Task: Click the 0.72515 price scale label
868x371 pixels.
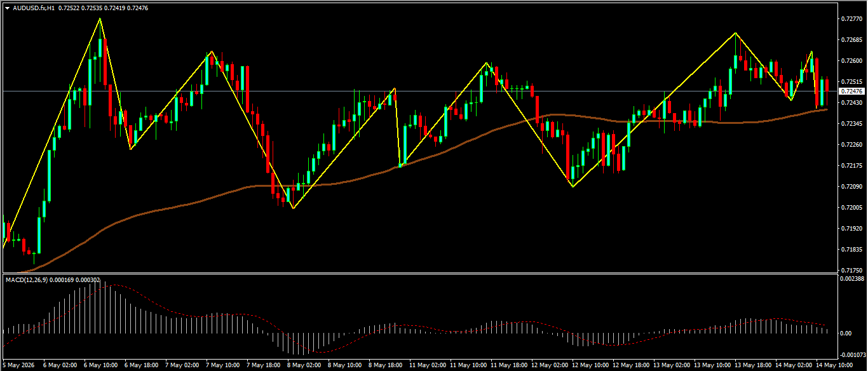Action: point(850,82)
